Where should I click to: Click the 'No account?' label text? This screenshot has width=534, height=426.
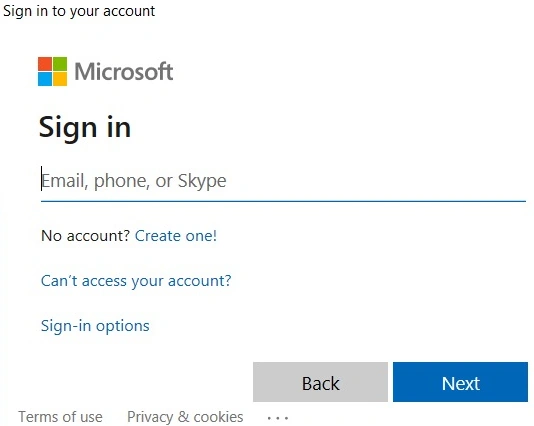(x=85, y=236)
